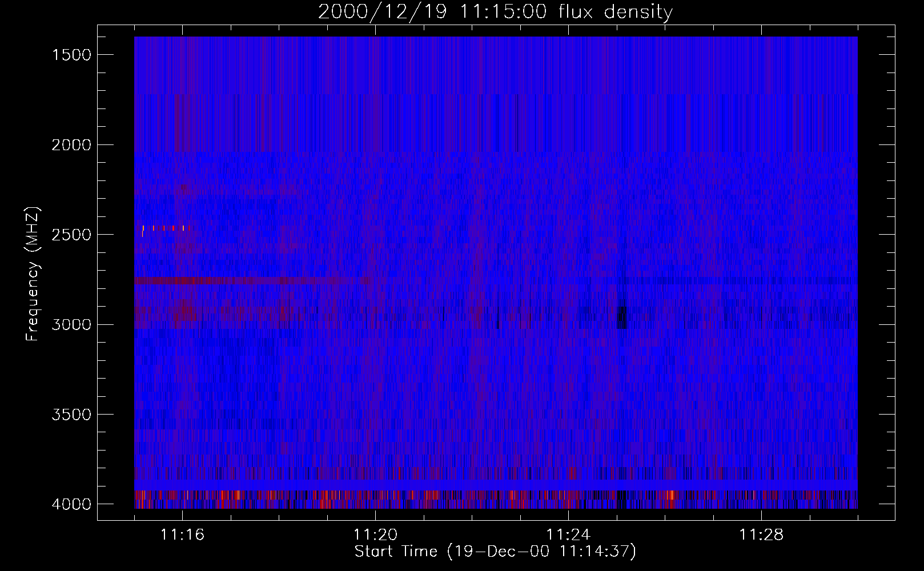Click the 11:28 time tick label
The width and height of the screenshot is (924, 571).
(761, 535)
